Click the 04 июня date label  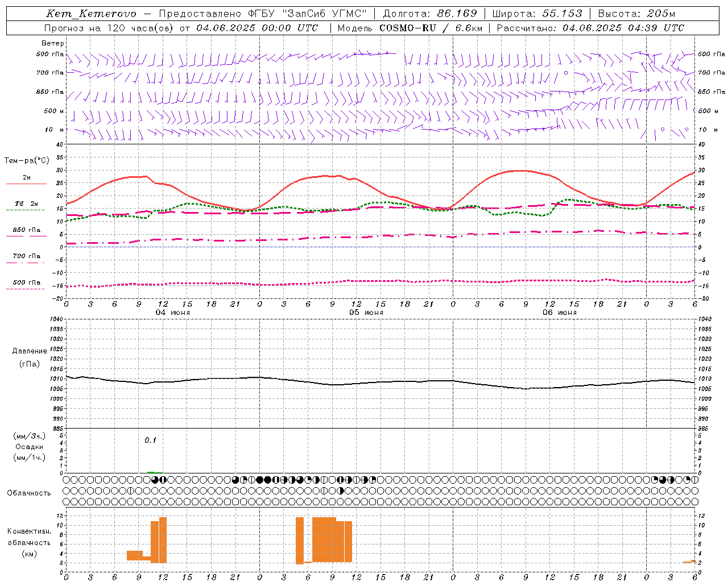pos(173,313)
